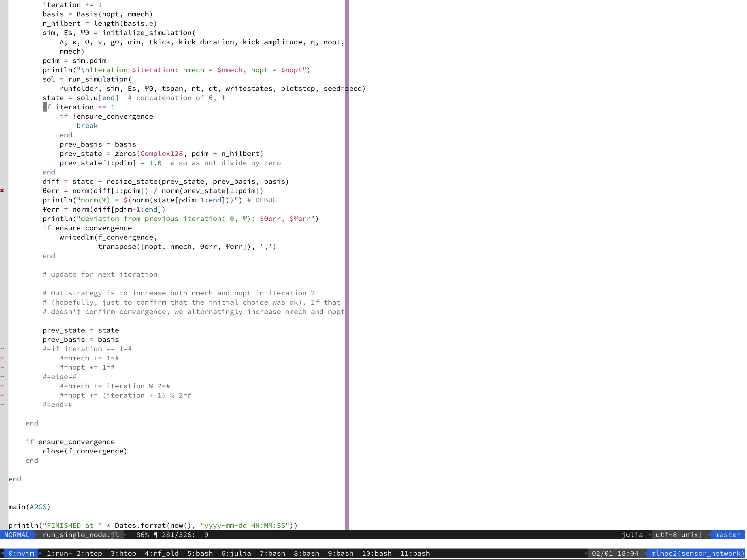Click the 'pdim = sim.pdim' line
747x560 pixels.
coord(74,60)
